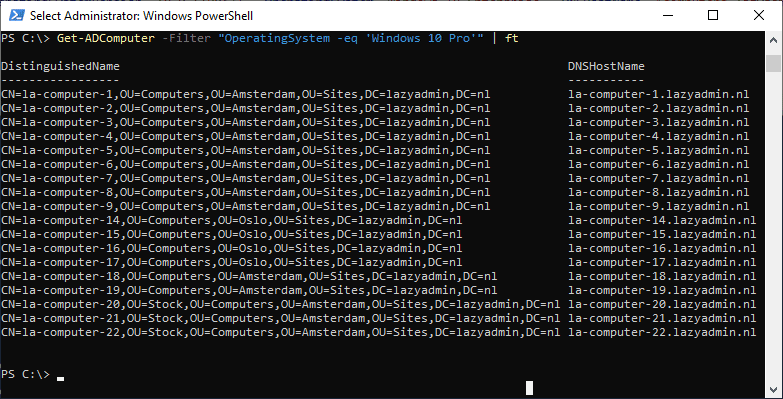This screenshot has width=783, height=399.
Task: Click the CN=la-computer-4 distinguished name row
Action: pyautogui.click(x=246, y=136)
